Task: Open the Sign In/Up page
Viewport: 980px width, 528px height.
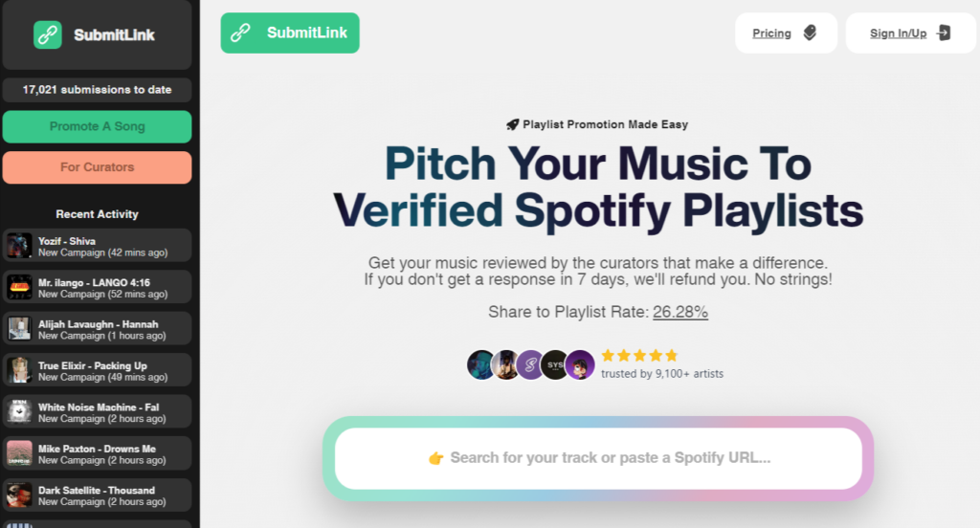Action: (x=898, y=33)
